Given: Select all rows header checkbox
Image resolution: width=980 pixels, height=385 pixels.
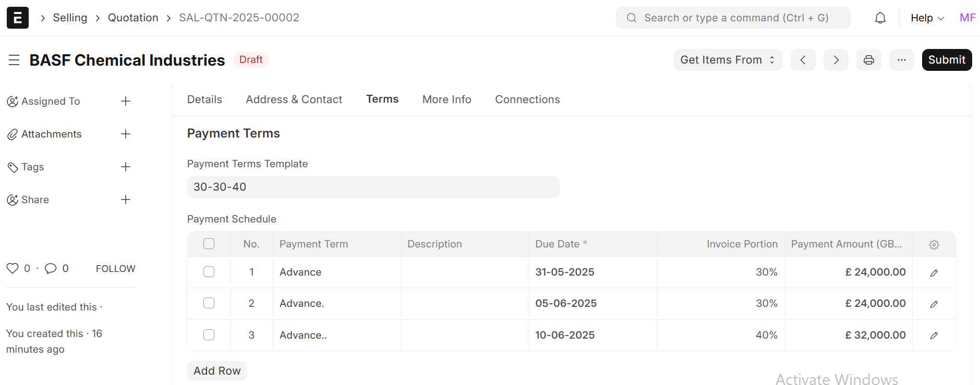Looking at the screenshot, I should pyautogui.click(x=209, y=244).
